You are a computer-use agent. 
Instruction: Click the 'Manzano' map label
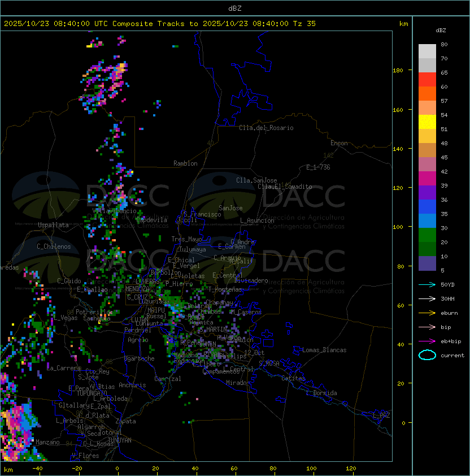pyautogui.click(x=47, y=442)
